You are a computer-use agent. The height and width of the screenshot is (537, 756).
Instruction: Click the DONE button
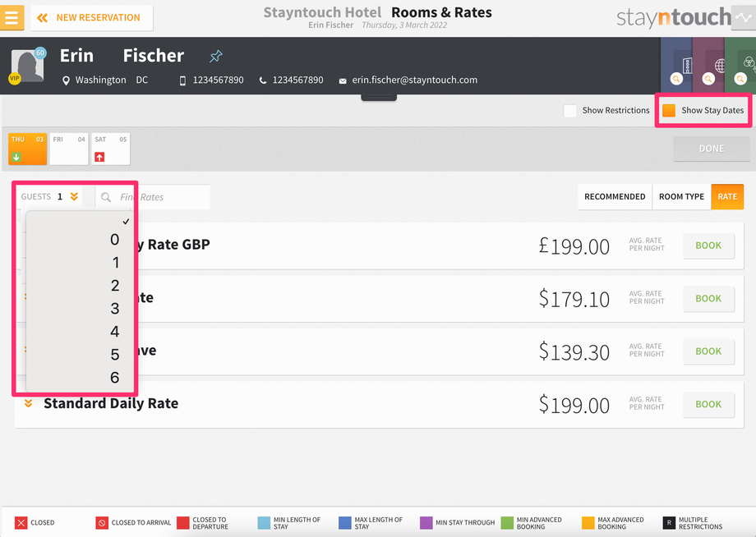tap(711, 149)
